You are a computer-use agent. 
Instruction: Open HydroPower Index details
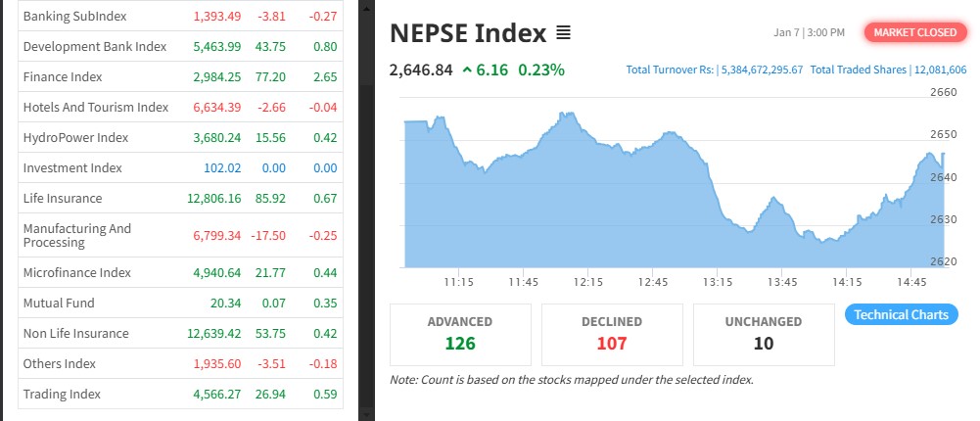[x=75, y=138]
